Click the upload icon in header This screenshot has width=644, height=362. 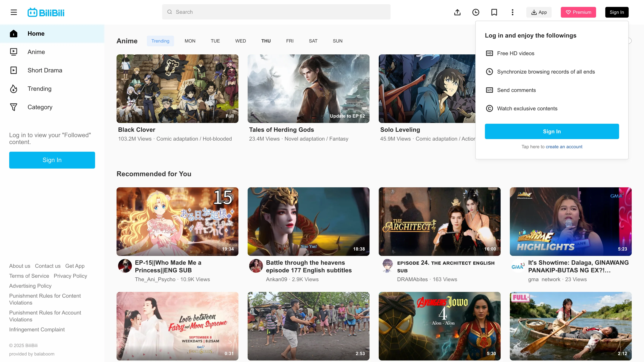coord(457,12)
